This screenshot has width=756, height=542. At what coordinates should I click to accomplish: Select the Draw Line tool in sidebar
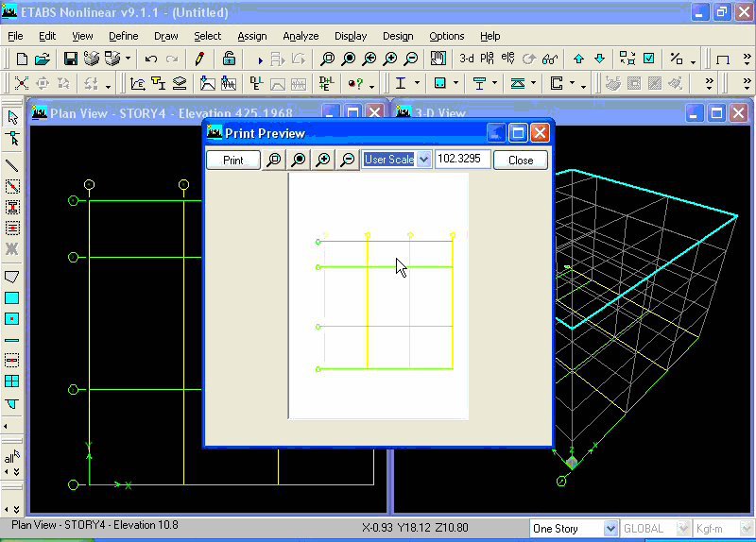(x=12, y=165)
